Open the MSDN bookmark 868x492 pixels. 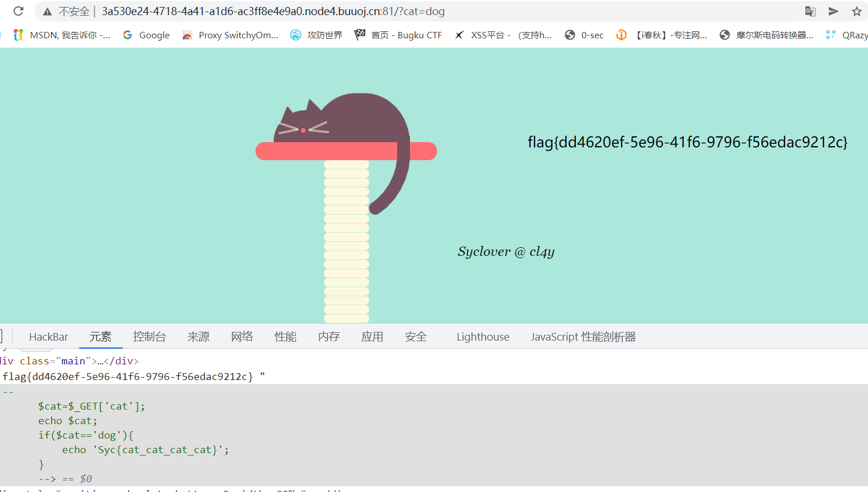(61, 35)
